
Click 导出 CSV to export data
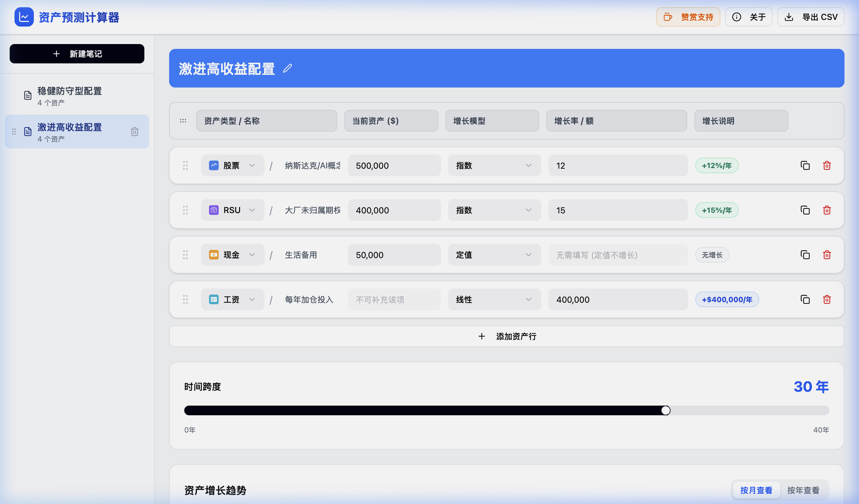click(x=811, y=17)
